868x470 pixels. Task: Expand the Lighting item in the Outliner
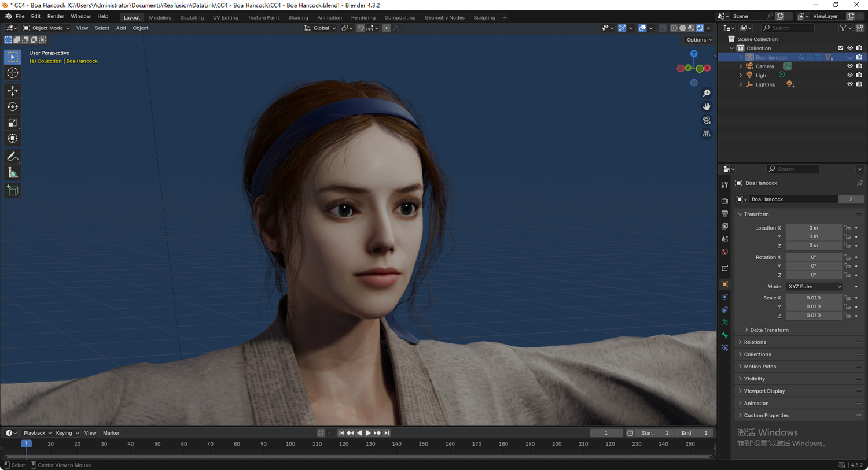coord(741,84)
